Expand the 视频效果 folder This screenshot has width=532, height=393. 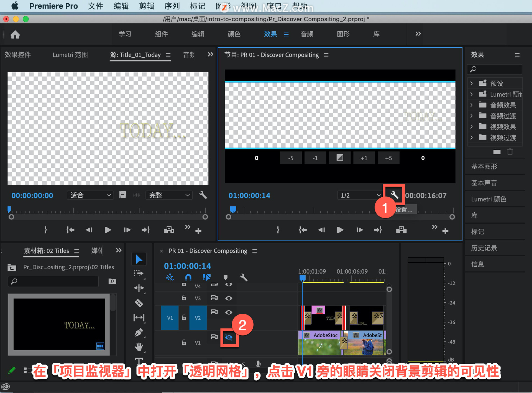[471, 127]
